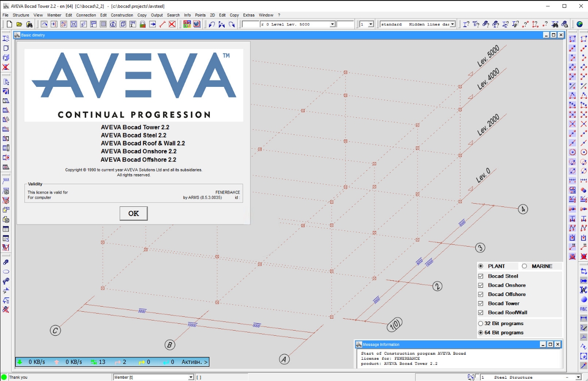Click the ABC text icon on right toolbar
The height and width of the screenshot is (381, 588).
pos(583,309)
